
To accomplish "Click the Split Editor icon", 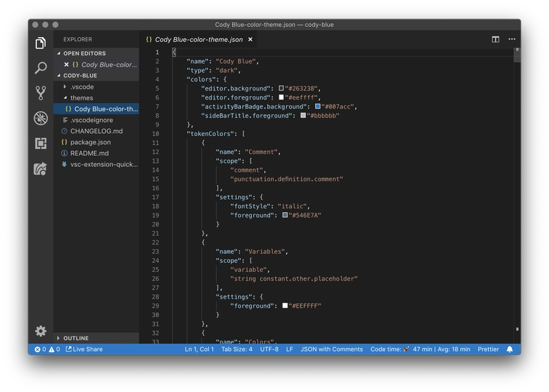I will point(495,39).
